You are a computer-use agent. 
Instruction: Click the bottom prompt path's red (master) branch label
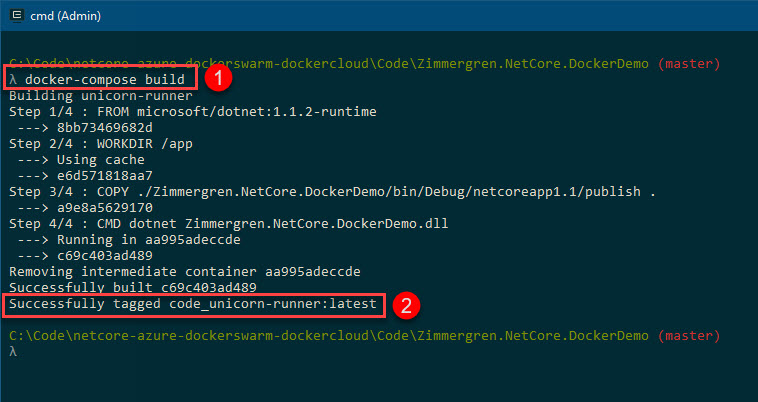pyautogui.click(x=689, y=336)
